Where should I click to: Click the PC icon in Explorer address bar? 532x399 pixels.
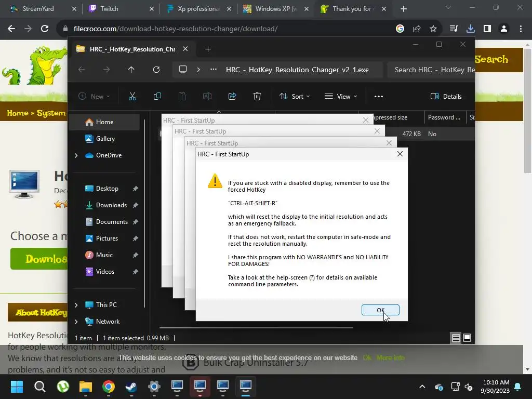click(x=183, y=70)
